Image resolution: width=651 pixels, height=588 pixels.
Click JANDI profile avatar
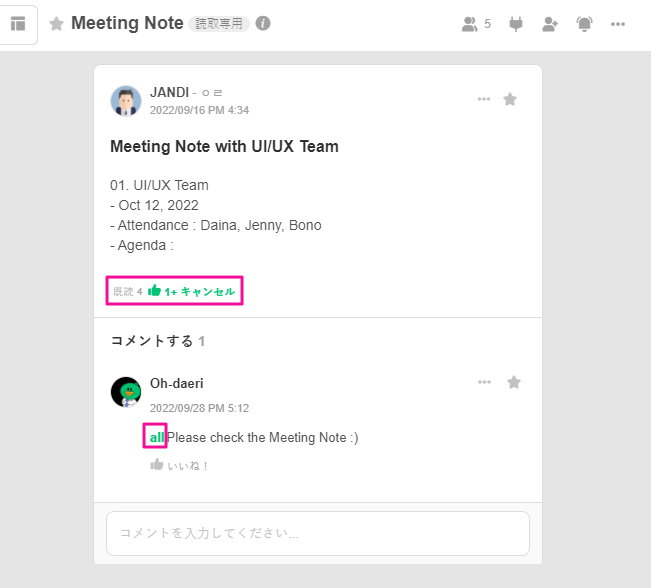[126, 101]
